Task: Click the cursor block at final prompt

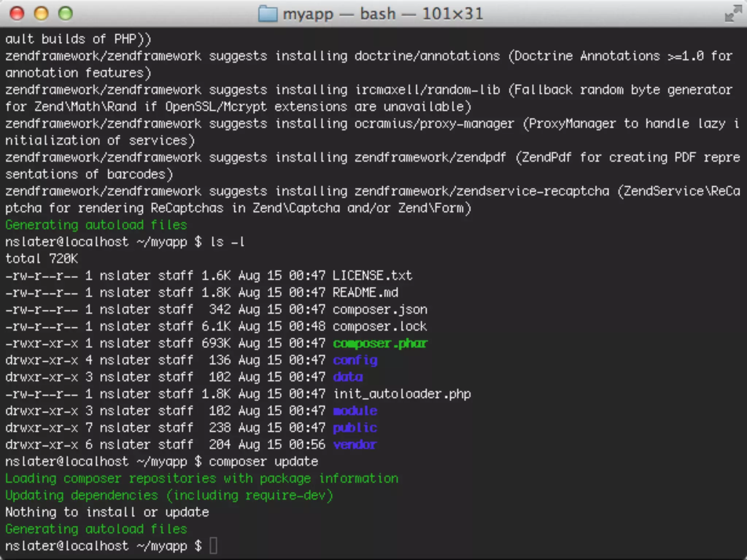Action: click(213, 546)
